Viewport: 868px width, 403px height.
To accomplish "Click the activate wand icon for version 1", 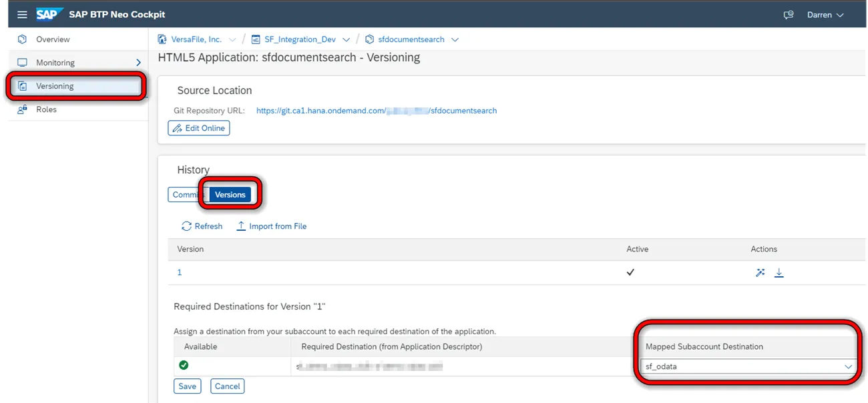I will 760,272.
